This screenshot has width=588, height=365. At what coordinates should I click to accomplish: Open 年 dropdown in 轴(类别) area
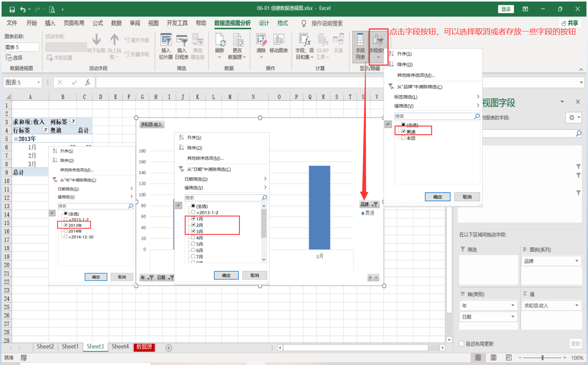(x=513, y=306)
